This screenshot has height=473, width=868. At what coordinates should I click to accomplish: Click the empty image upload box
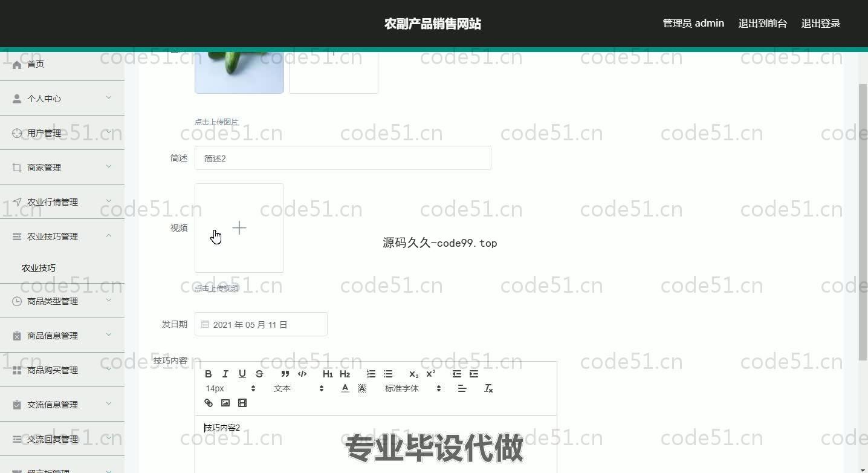(x=334, y=73)
